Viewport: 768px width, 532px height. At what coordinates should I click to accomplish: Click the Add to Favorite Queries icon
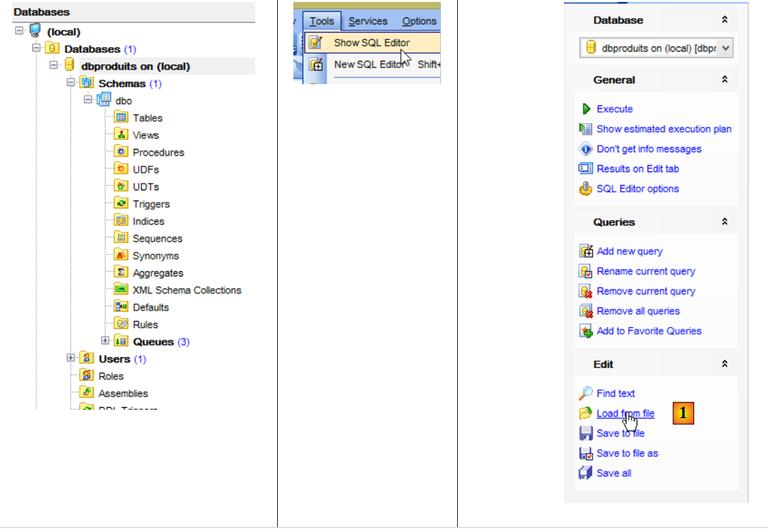tap(586, 331)
